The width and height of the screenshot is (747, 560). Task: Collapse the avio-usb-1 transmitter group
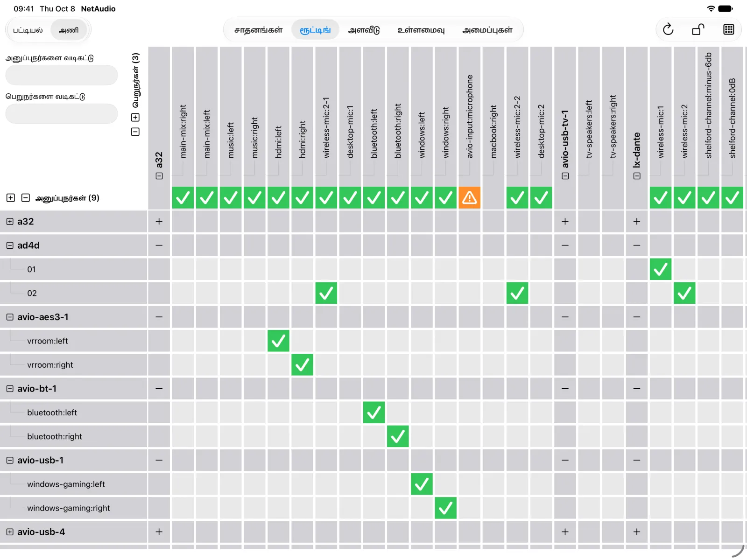(x=10, y=460)
